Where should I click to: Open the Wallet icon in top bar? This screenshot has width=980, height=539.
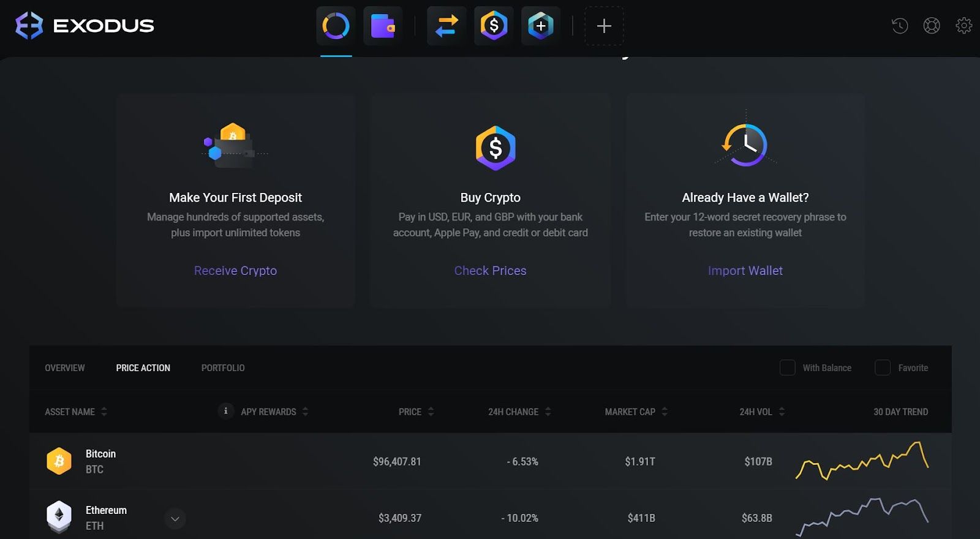[x=383, y=26]
